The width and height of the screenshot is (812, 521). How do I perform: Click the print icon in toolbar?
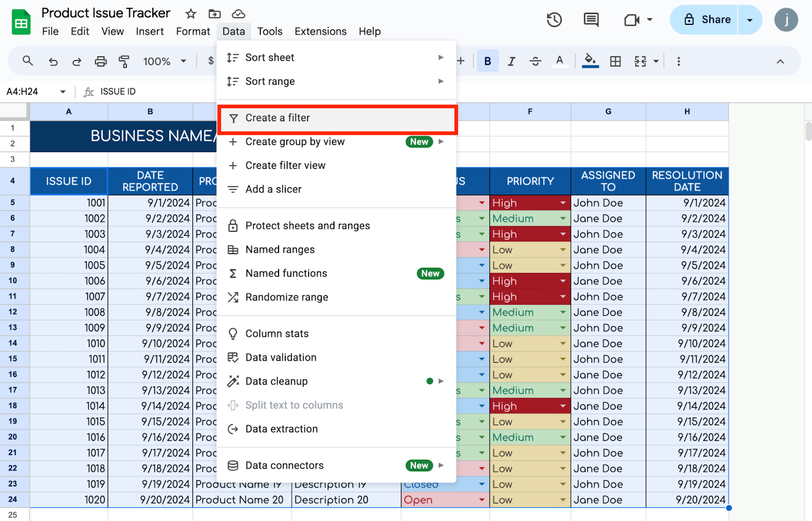(x=100, y=61)
